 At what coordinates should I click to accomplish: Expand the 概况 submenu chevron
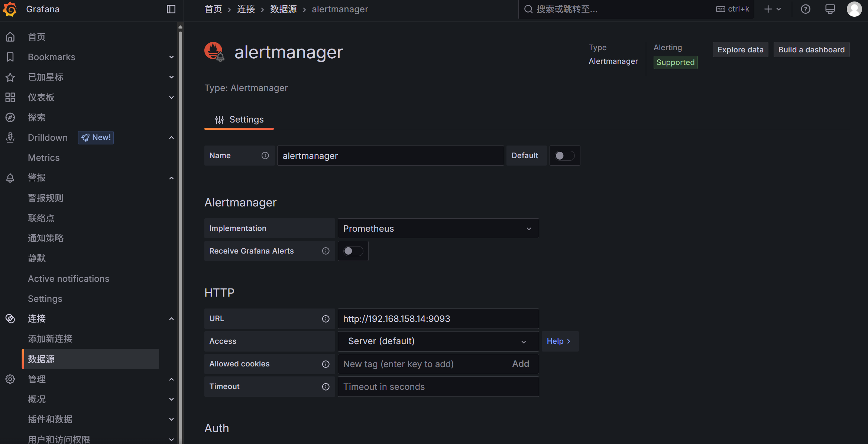click(x=171, y=399)
